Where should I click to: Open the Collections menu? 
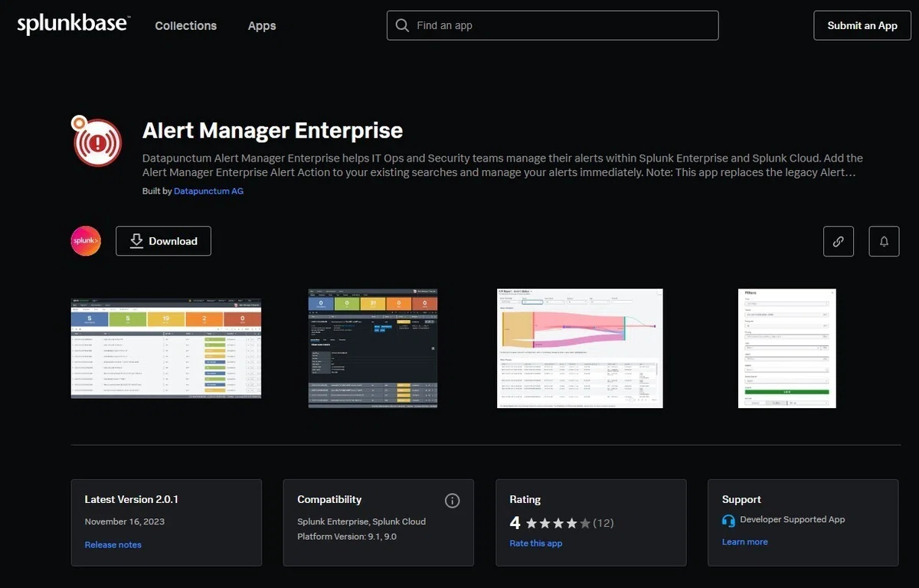click(185, 25)
